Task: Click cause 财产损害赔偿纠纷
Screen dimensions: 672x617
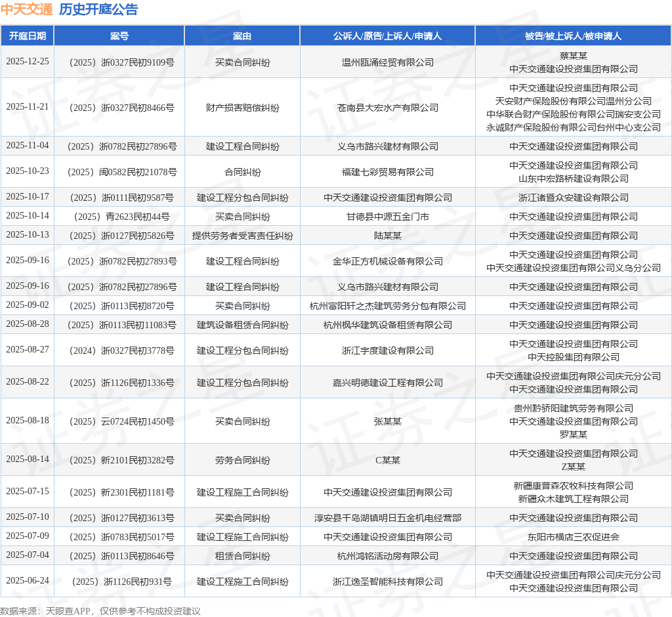Action: (242, 108)
